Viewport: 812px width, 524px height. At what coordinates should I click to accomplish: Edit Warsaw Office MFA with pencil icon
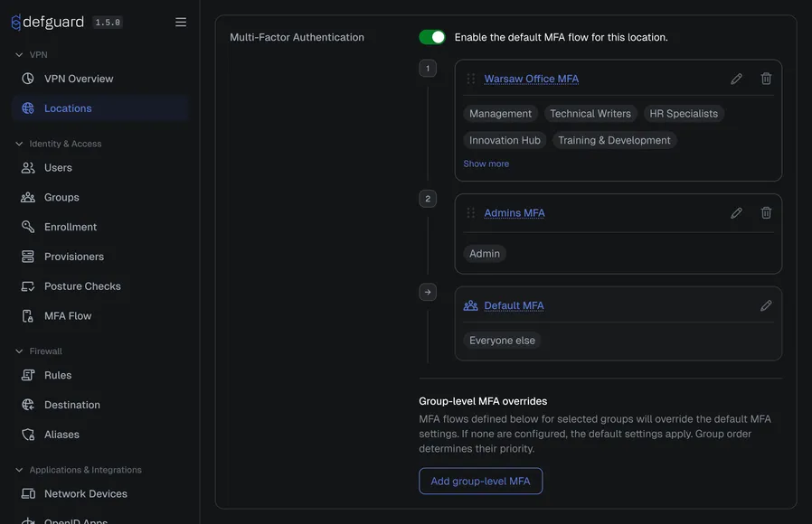(736, 79)
